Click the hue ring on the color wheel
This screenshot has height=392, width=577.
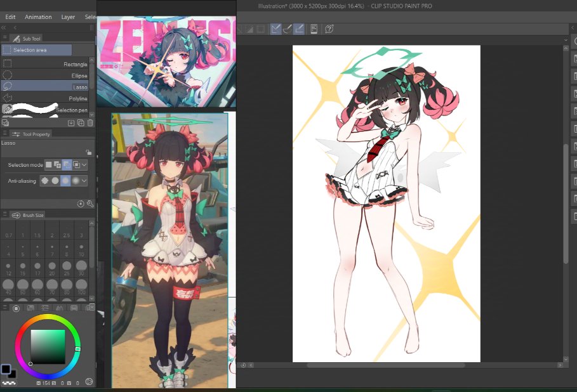(48, 317)
